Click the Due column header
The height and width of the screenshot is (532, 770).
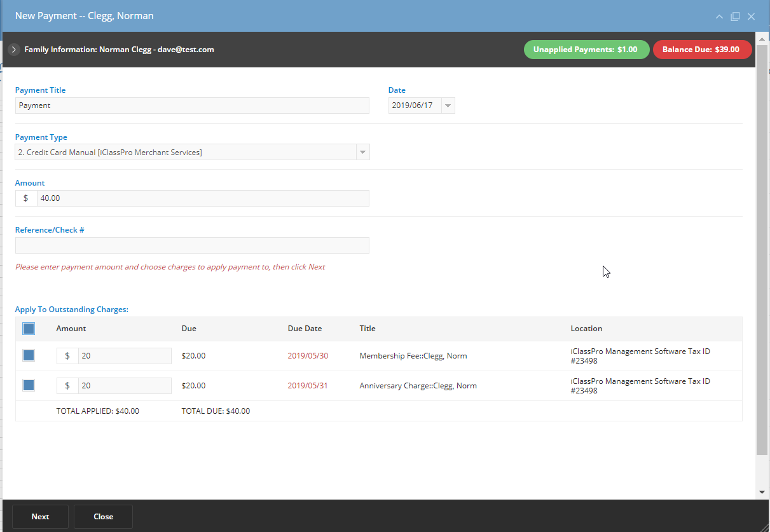189,329
